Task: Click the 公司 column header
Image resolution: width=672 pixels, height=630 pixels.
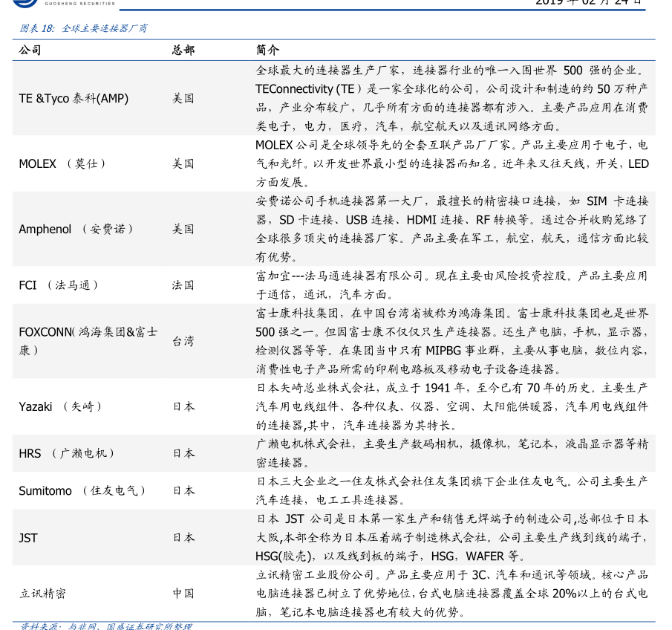Action: point(30,51)
